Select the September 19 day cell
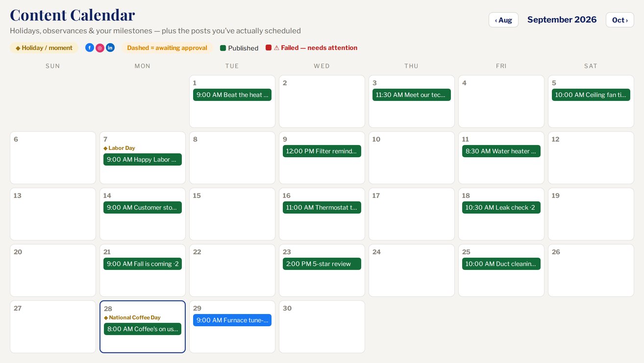 click(x=591, y=214)
